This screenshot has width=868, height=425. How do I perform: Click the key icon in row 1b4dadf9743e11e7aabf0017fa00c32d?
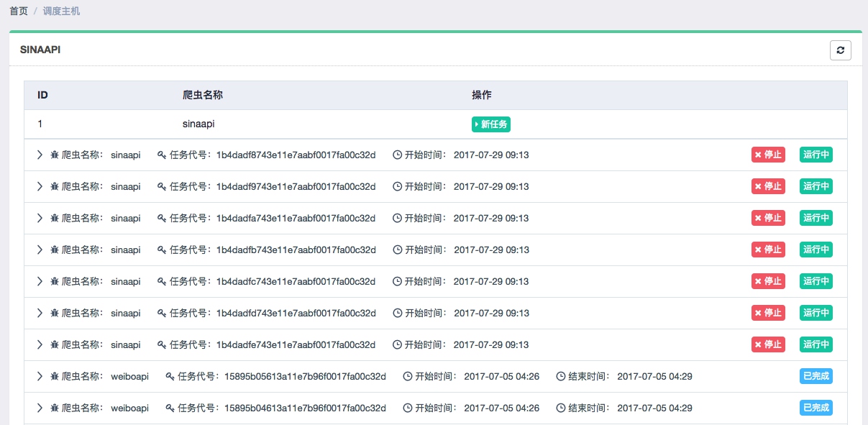[x=162, y=186]
